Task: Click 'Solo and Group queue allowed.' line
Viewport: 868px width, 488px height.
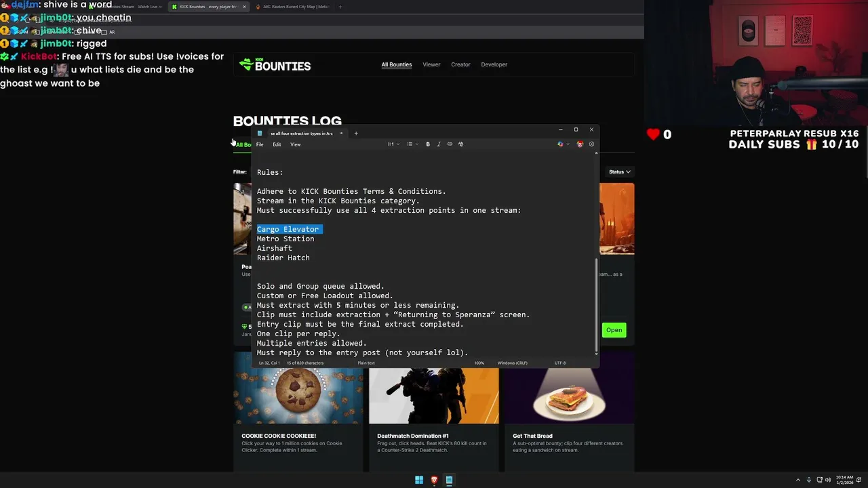Action: [x=321, y=287]
